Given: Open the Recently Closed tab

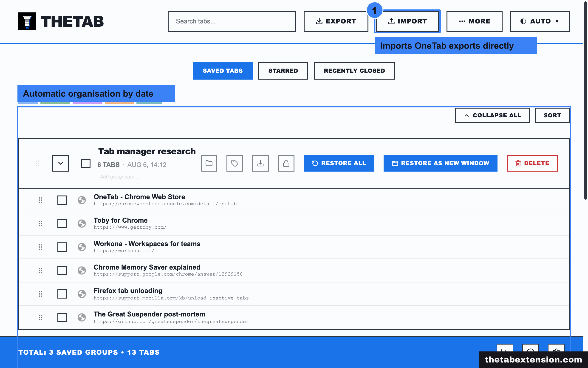Looking at the screenshot, I should (354, 71).
